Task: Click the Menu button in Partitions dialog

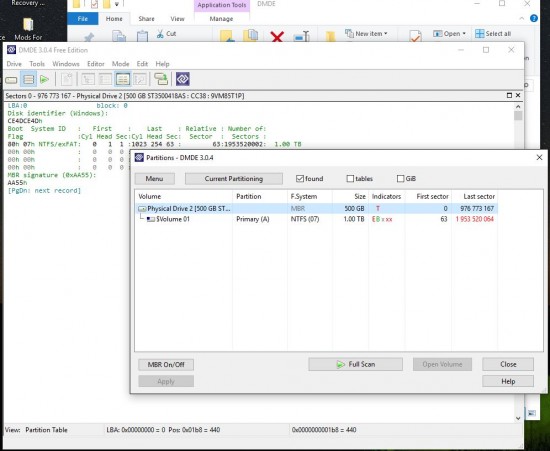Action: point(154,179)
